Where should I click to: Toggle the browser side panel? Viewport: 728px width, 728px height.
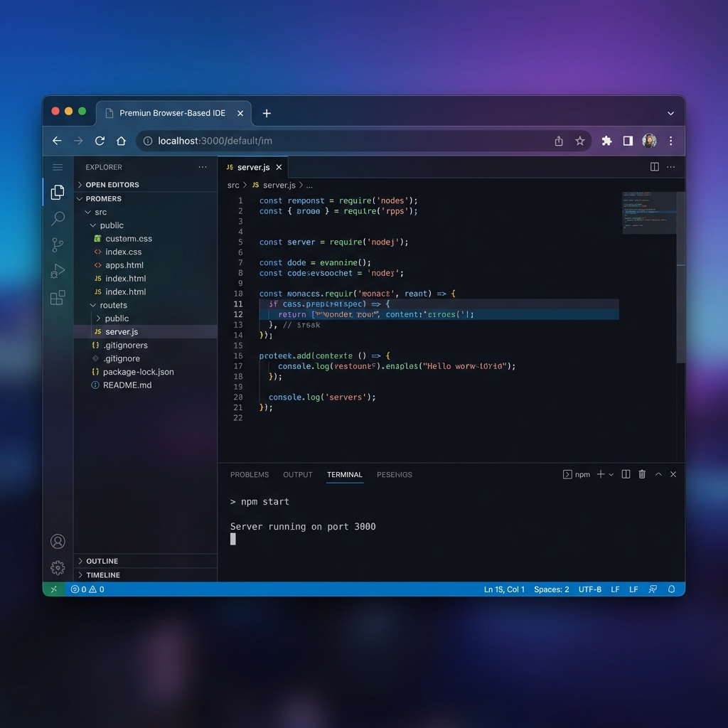click(628, 141)
